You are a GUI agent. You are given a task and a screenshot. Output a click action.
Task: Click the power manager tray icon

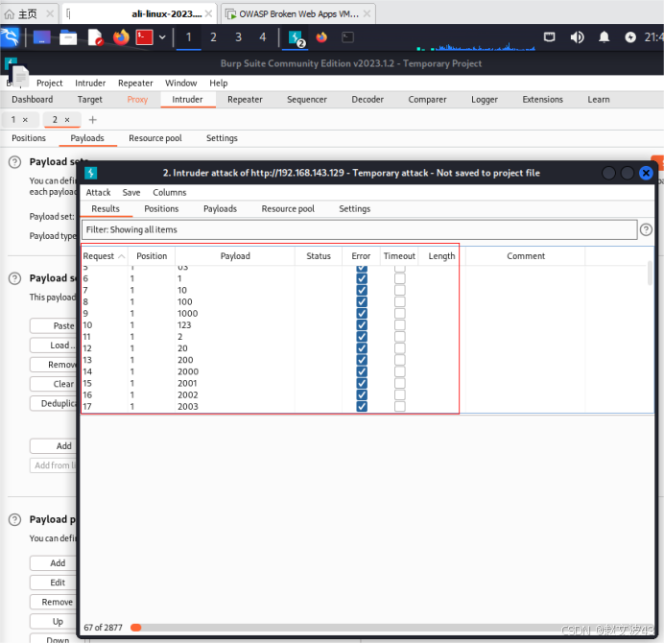tap(630, 37)
